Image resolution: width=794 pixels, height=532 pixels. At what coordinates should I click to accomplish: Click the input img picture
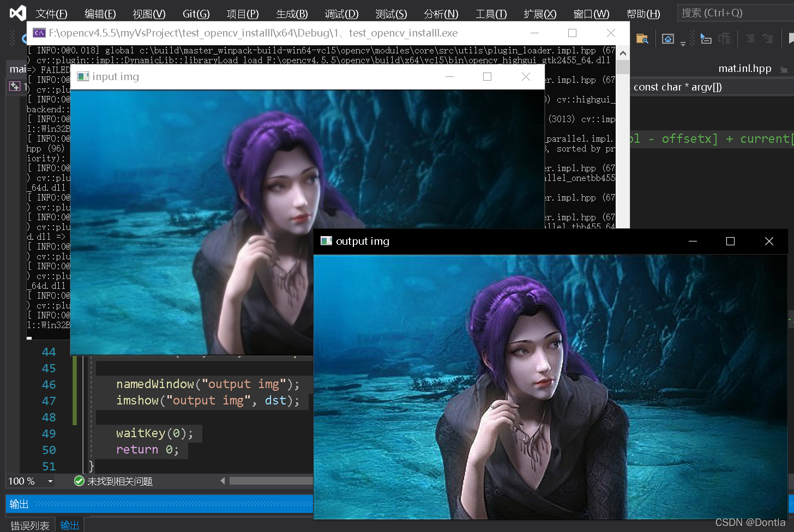coord(307,222)
